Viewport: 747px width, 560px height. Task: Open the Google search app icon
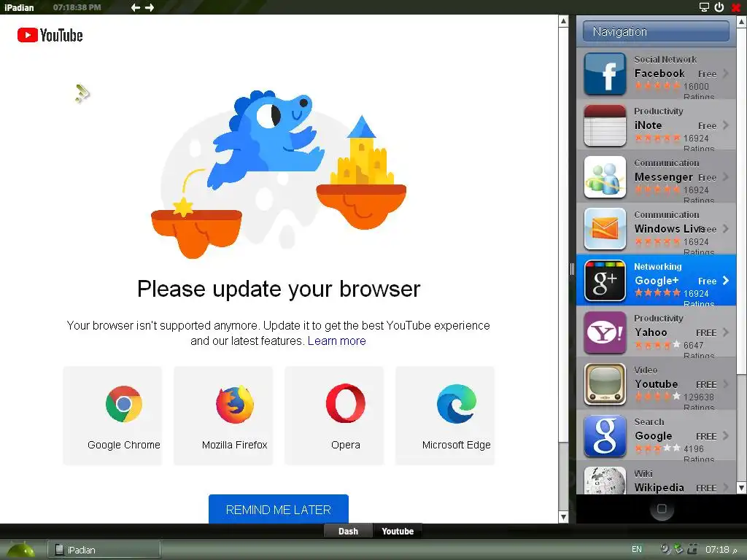pos(605,436)
